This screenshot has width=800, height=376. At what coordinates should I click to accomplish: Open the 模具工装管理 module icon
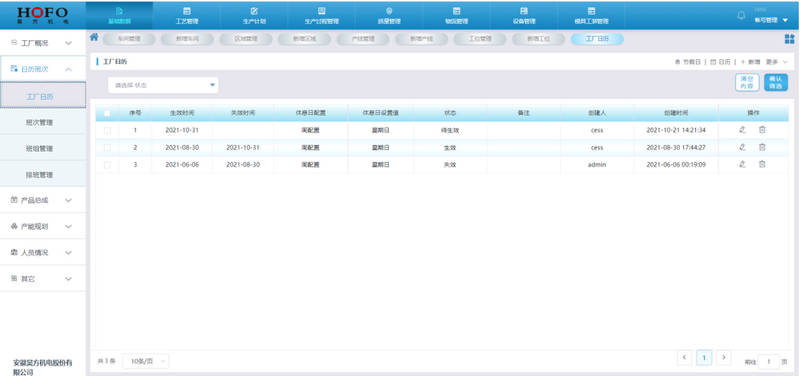591,11
